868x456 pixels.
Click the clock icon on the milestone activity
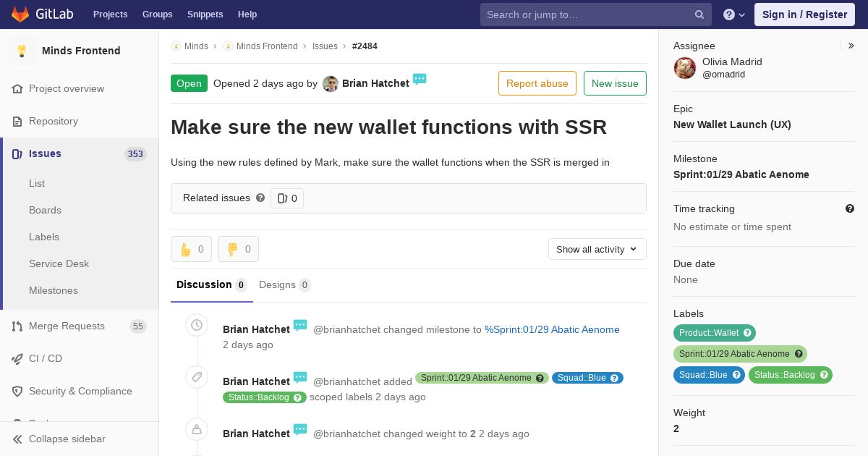tap(197, 325)
